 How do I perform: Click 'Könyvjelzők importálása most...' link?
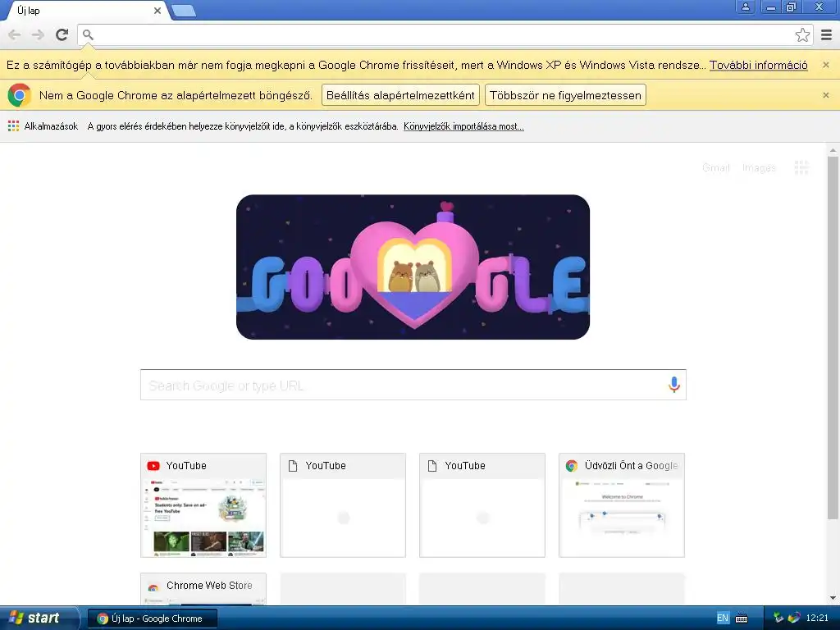coord(463,126)
